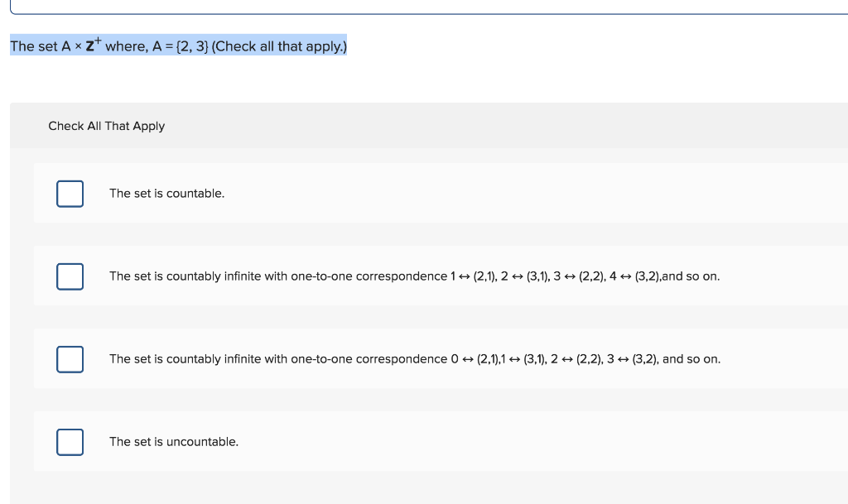Select the checkbox stating the set is uncountable
This screenshot has width=848, height=504.
(x=70, y=441)
